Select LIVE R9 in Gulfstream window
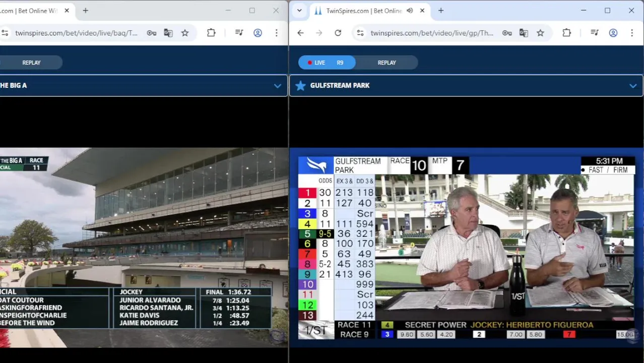 coord(327,63)
